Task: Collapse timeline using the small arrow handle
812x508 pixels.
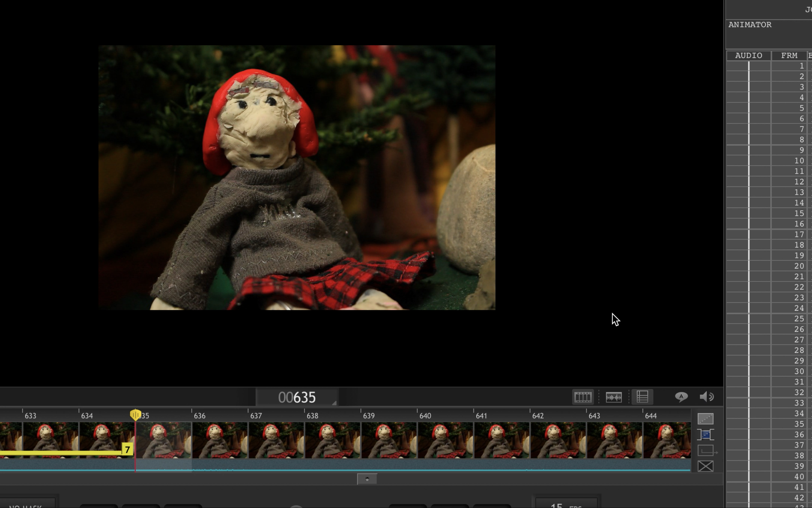Action: (x=367, y=479)
